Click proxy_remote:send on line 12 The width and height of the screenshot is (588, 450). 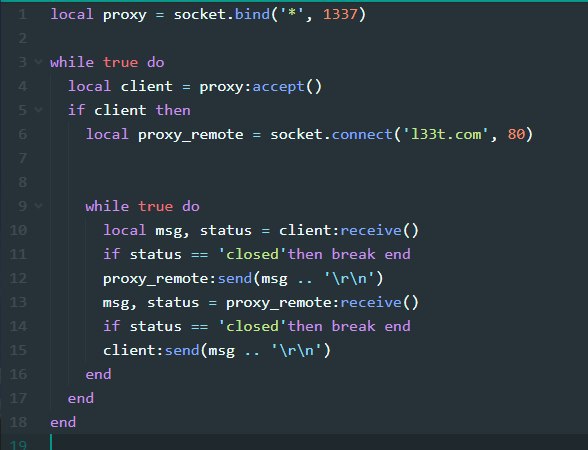pos(177,278)
